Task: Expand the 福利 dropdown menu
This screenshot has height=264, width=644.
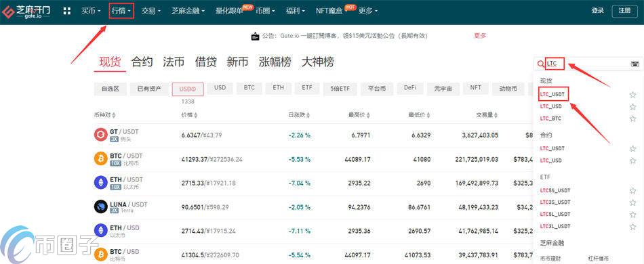Action: (296, 12)
